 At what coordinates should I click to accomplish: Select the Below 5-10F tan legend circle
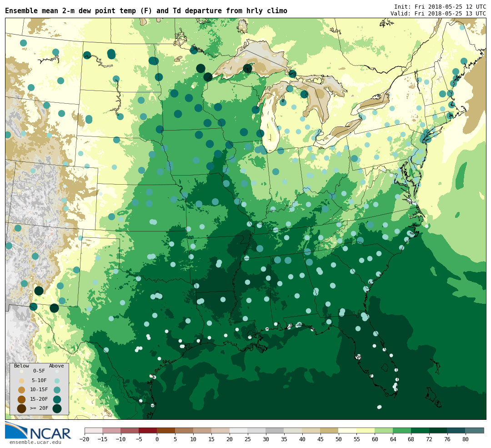coord(22,381)
